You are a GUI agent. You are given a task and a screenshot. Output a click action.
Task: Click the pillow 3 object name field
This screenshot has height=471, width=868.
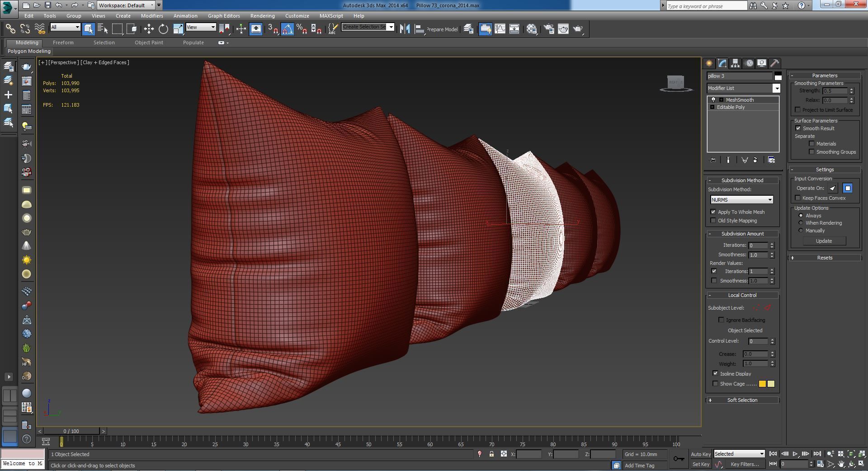coord(740,76)
